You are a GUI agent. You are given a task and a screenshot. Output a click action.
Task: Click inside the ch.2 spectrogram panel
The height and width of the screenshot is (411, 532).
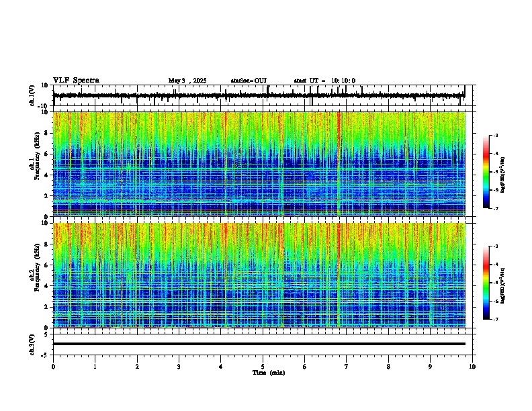259,275
